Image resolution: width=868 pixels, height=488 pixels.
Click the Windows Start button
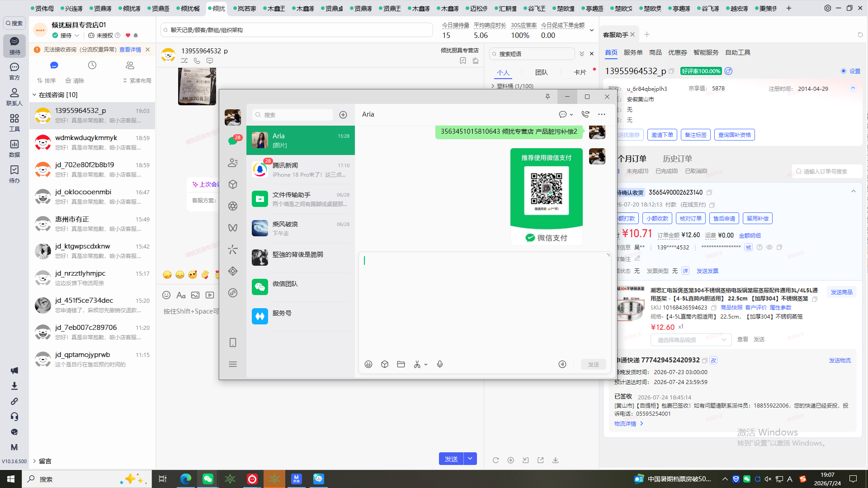click(x=11, y=479)
